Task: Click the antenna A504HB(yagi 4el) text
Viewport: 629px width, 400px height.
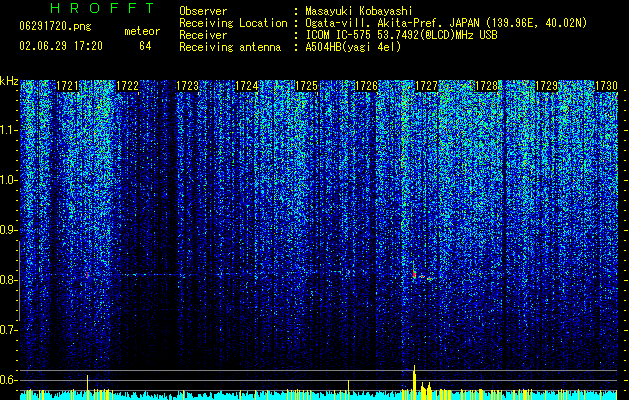Action: [x=353, y=47]
